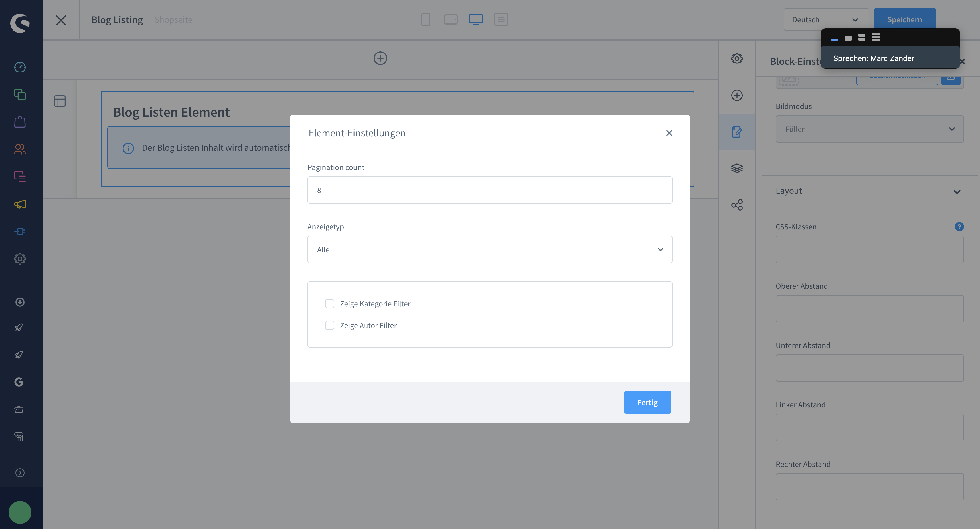Open the Marketing megaphone icon
This screenshot has width=980, height=529.
coord(20,204)
